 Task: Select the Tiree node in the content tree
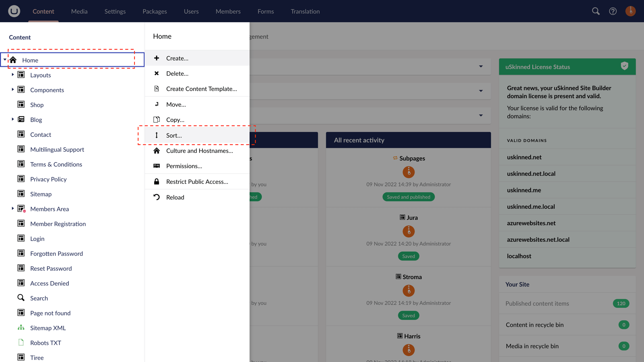(x=37, y=357)
